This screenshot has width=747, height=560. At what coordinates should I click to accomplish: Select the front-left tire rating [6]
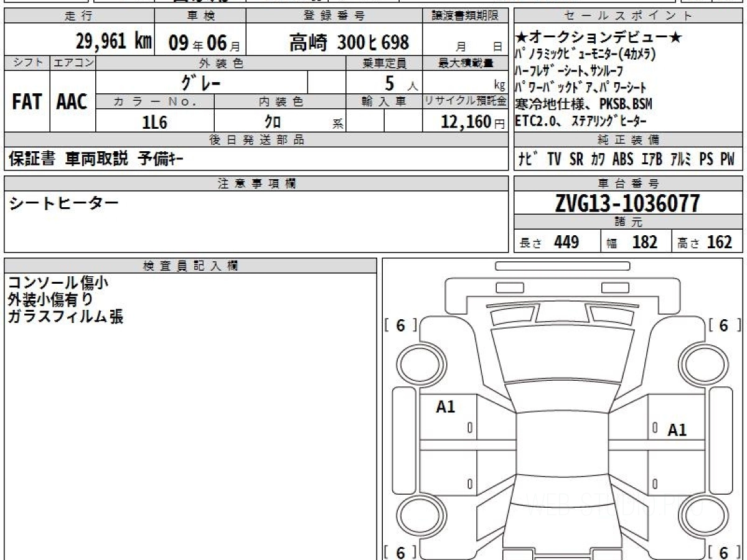pyautogui.click(x=400, y=325)
